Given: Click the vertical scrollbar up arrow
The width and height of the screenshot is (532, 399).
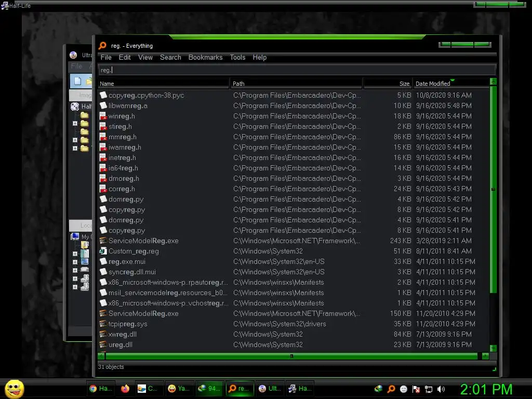Looking at the screenshot, I should (494, 82).
